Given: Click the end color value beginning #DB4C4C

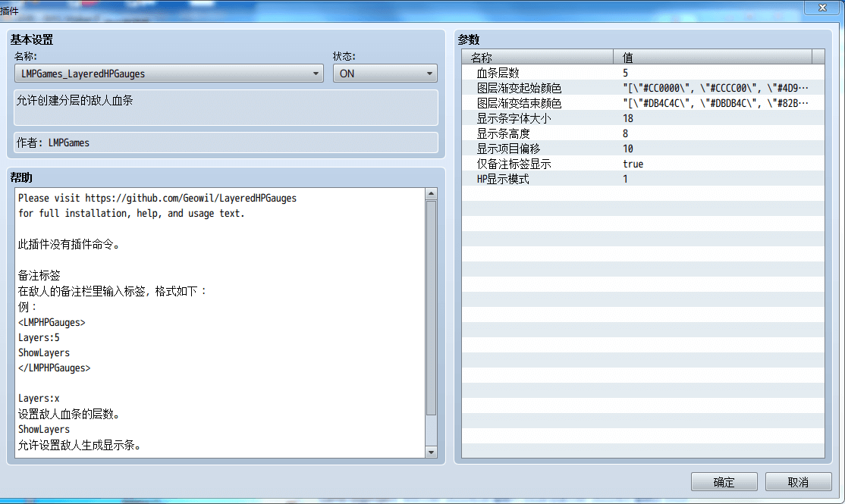Looking at the screenshot, I should [x=715, y=103].
